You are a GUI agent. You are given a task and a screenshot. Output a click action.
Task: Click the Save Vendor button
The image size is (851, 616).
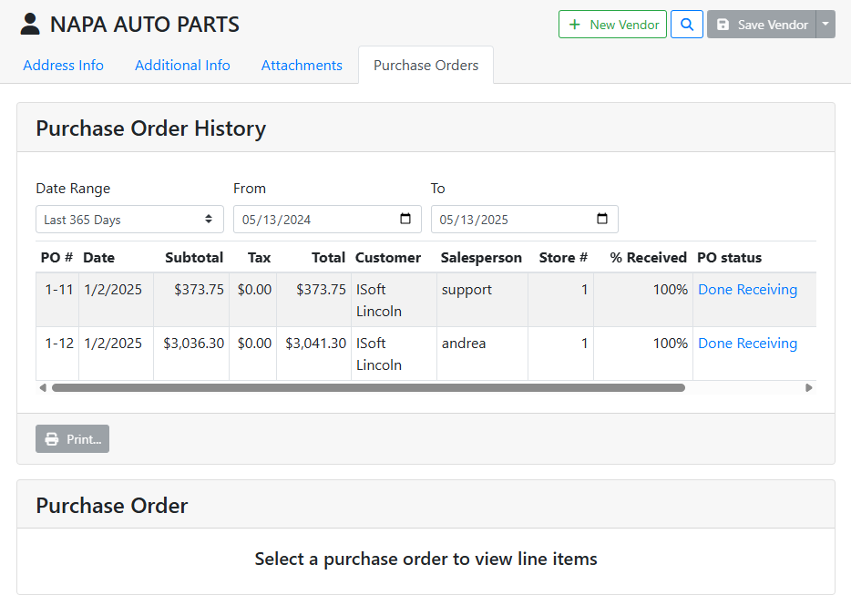click(x=761, y=25)
